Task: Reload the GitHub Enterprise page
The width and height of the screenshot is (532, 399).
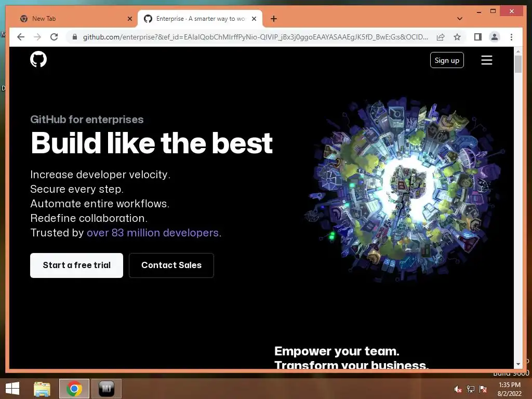Action: [x=54, y=37]
